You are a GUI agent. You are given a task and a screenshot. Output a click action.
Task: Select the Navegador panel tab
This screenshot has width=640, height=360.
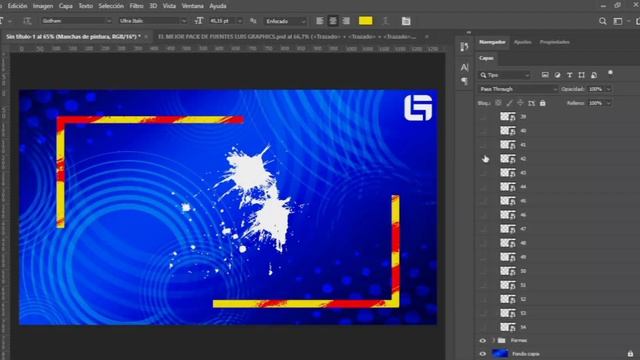click(x=492, y=42)
